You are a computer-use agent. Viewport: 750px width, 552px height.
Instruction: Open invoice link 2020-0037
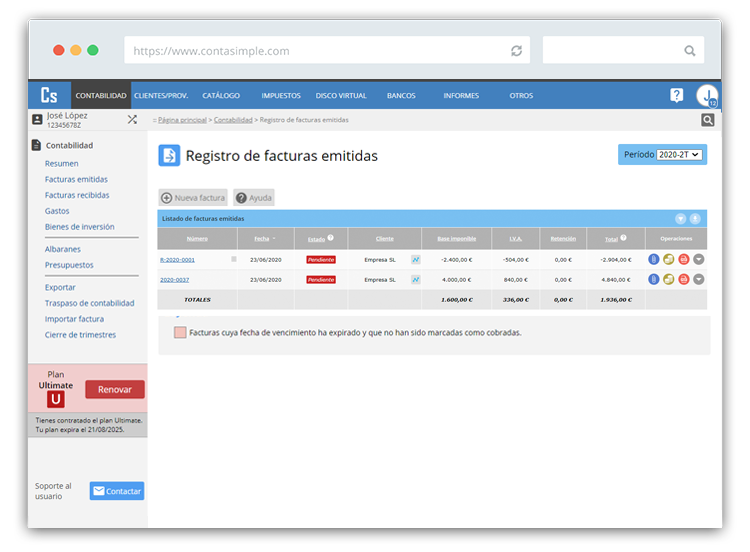tap(175, 280)
